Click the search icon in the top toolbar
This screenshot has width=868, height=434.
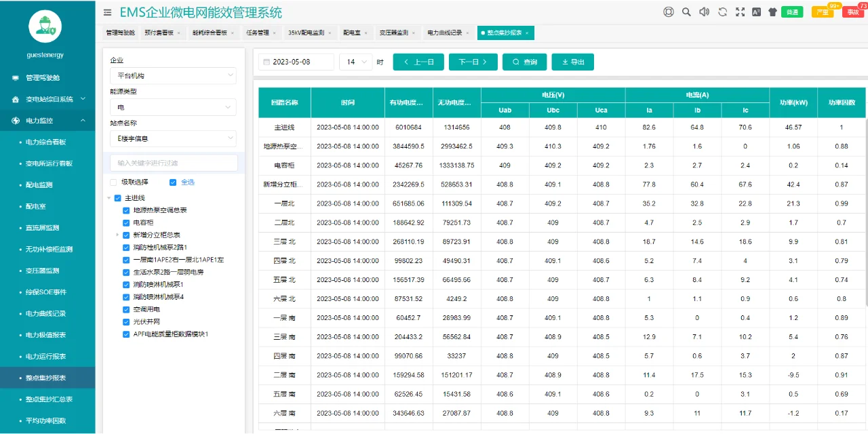tap(686, 12)
